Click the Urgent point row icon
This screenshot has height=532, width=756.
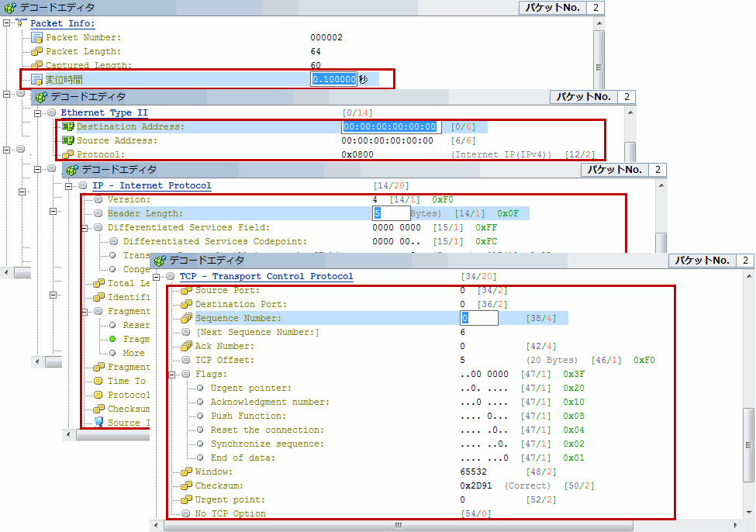click(x=186, y=499)
